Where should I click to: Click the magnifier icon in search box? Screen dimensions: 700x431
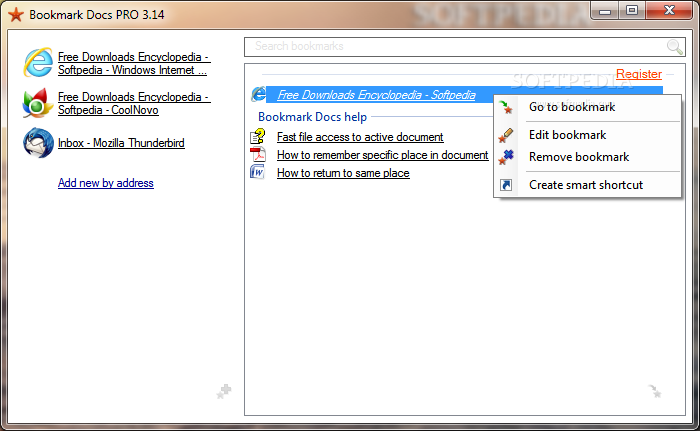675,47
